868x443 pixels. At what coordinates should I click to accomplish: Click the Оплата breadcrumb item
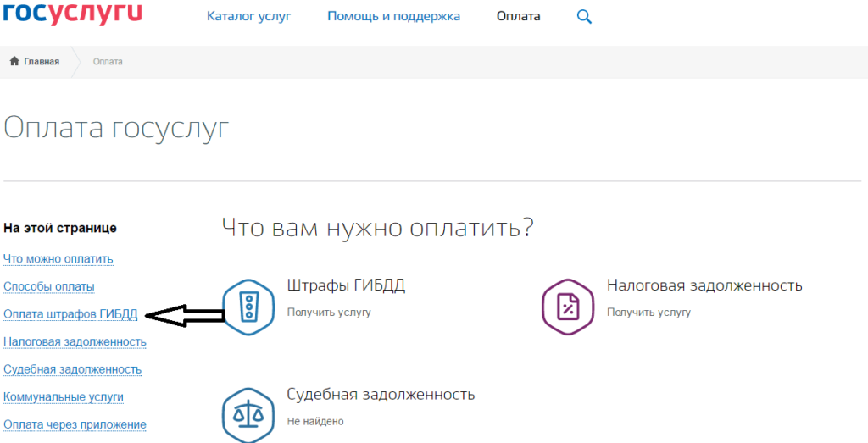[x=108, y=62]
